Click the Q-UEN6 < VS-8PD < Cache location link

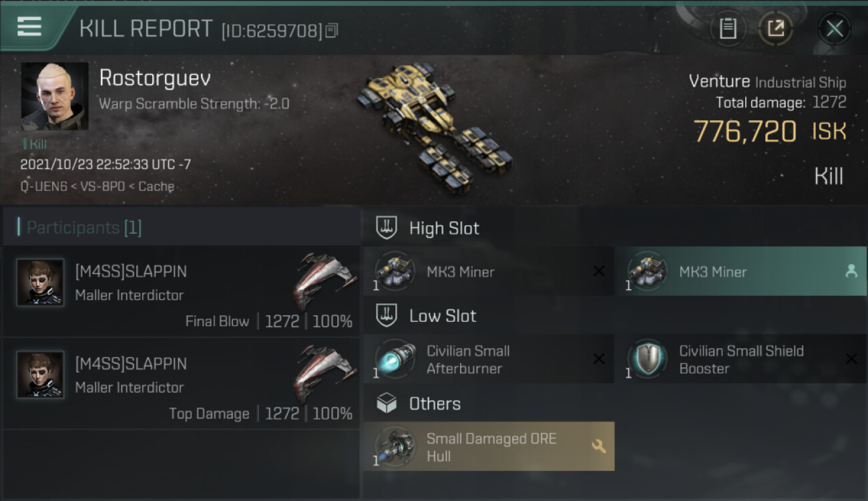[97, 186]
